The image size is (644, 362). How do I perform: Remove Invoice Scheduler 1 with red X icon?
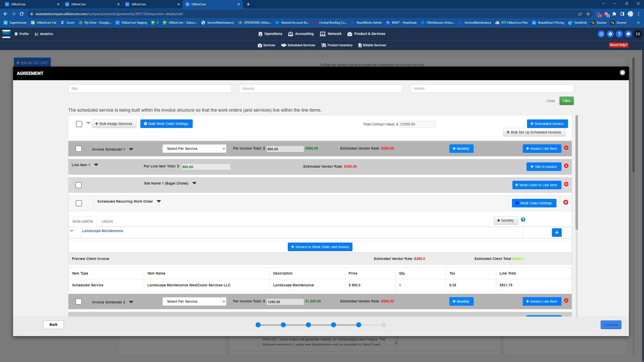pos(566,148)
